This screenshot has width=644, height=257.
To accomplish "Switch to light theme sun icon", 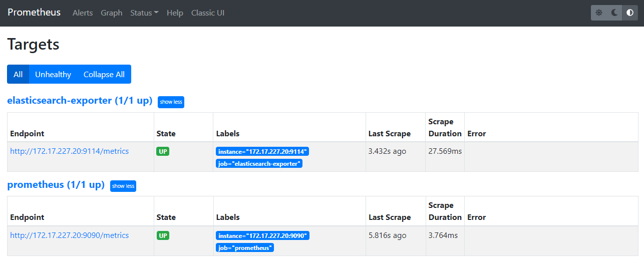I will tap(599, 13).
